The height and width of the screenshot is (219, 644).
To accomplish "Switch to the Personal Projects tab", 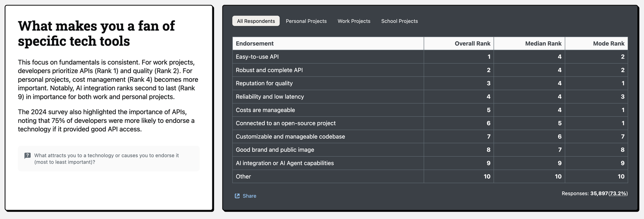I will click(x=306, y=21).
